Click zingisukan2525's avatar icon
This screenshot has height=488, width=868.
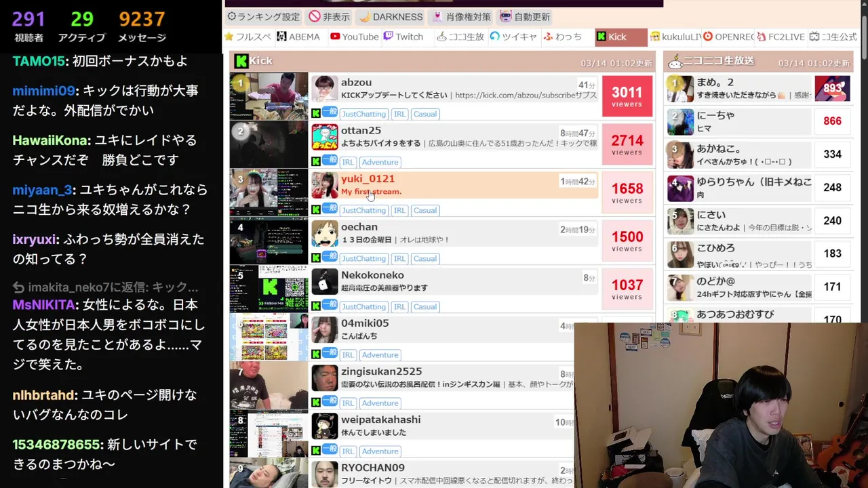tap(324, 378)
